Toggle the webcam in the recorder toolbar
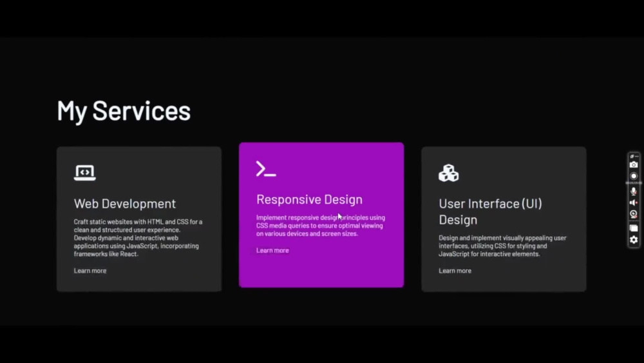 [x=634, y=214]
